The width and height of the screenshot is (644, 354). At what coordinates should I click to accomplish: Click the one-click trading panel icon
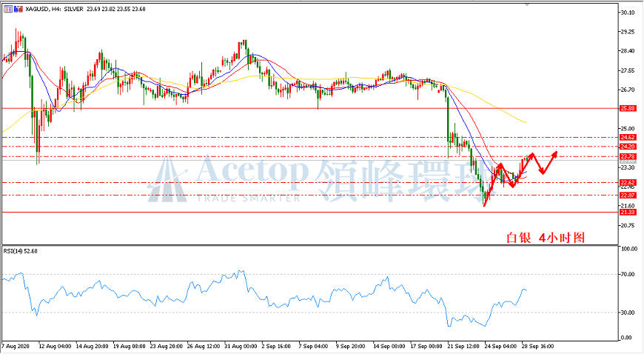(8, 9)
